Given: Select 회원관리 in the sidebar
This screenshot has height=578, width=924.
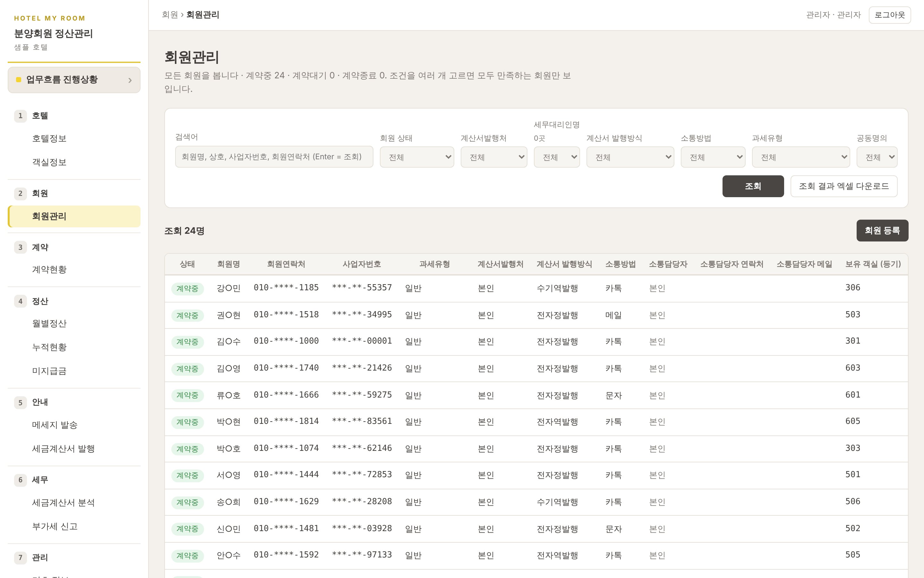Looking at the screenshot, I should pyautogui.click(x=74, y=216).
